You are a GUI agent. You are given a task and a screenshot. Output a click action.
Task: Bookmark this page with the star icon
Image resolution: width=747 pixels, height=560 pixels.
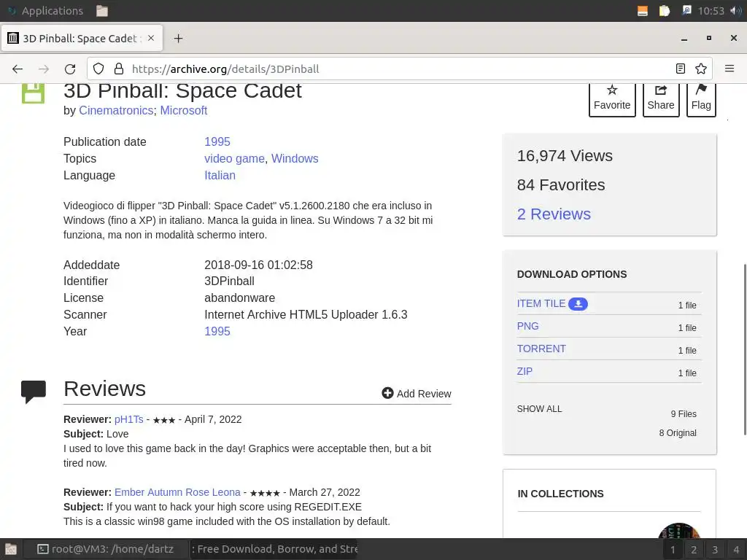701,69
